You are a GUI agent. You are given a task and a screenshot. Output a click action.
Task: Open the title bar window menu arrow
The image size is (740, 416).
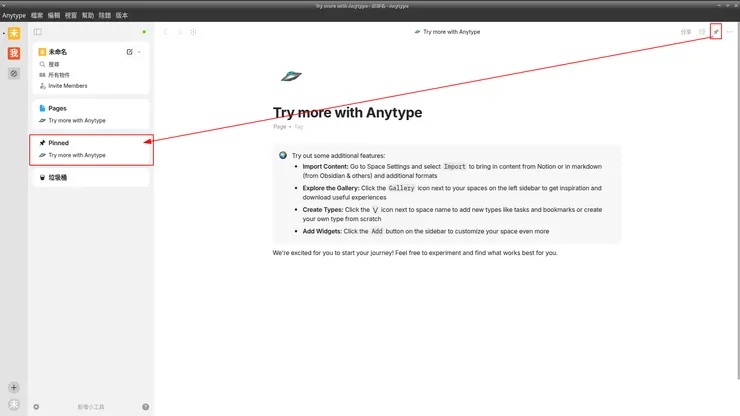(x=4, y=5)
